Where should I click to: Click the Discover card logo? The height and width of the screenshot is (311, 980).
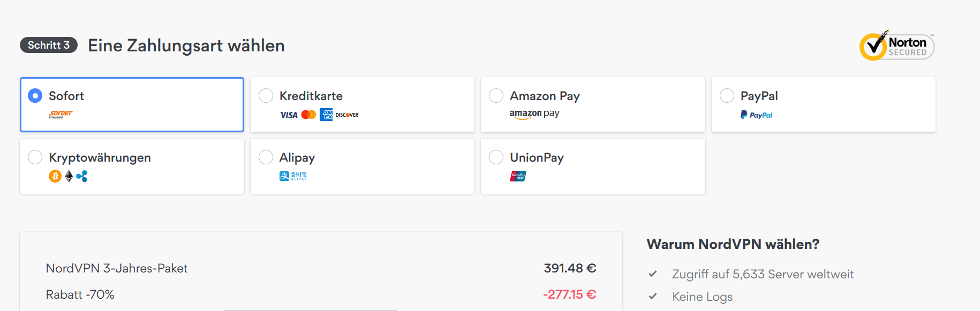pos(347,115)
